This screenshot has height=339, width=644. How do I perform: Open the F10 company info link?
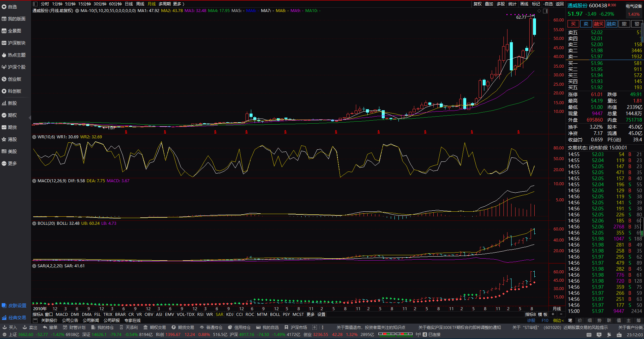coord(545,321)
